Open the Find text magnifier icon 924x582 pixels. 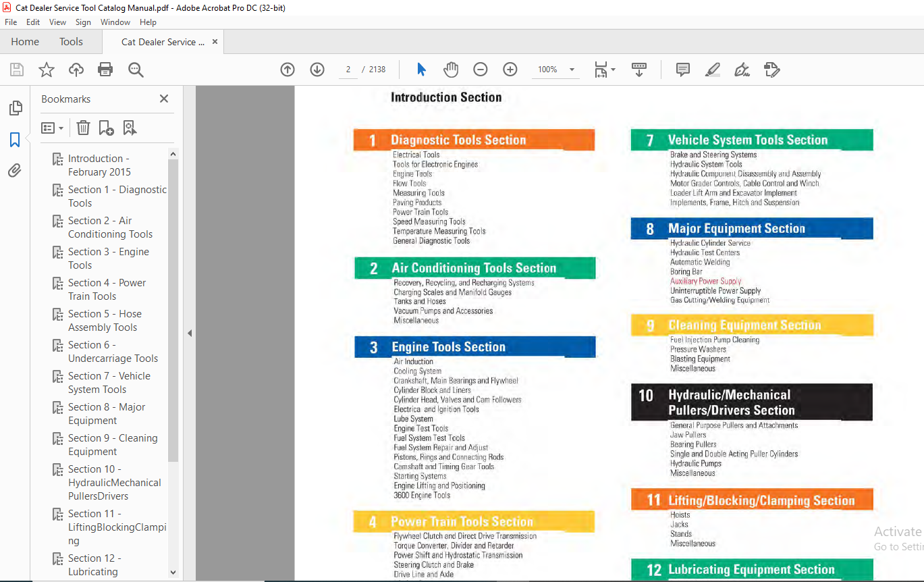pos(136,70)
